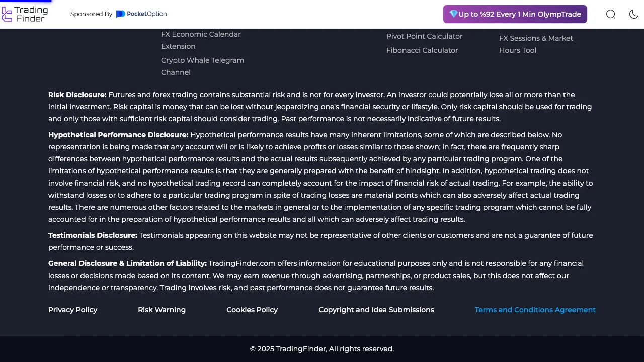
Task: Open the Terms and Conditions Agreement
Action: coord(535,310)
